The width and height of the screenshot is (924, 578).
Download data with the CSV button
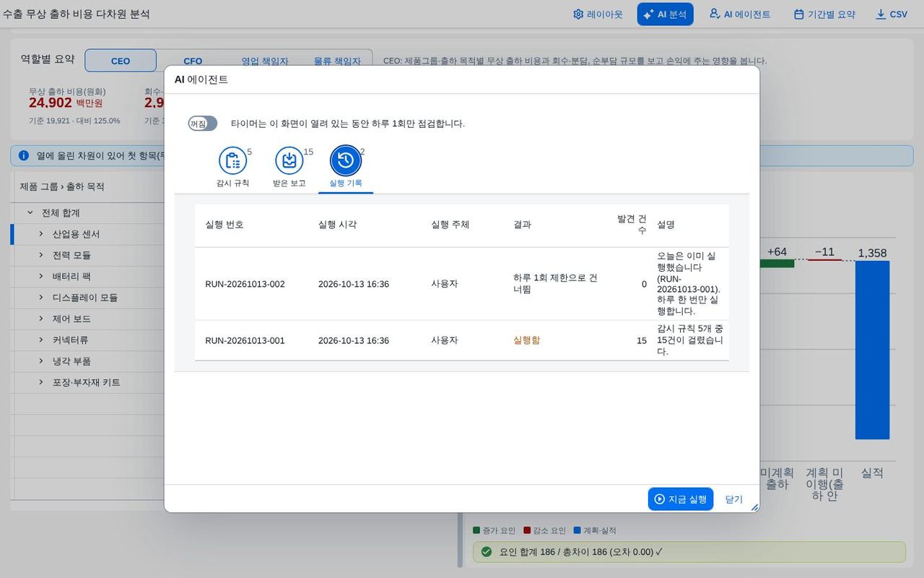[892, 14]
